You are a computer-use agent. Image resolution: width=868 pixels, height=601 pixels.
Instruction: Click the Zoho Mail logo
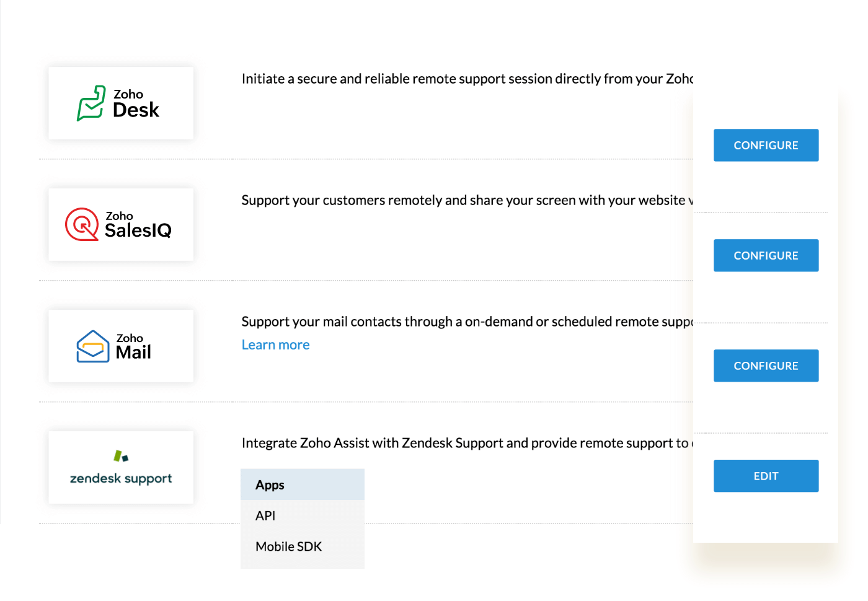[121, 346]
